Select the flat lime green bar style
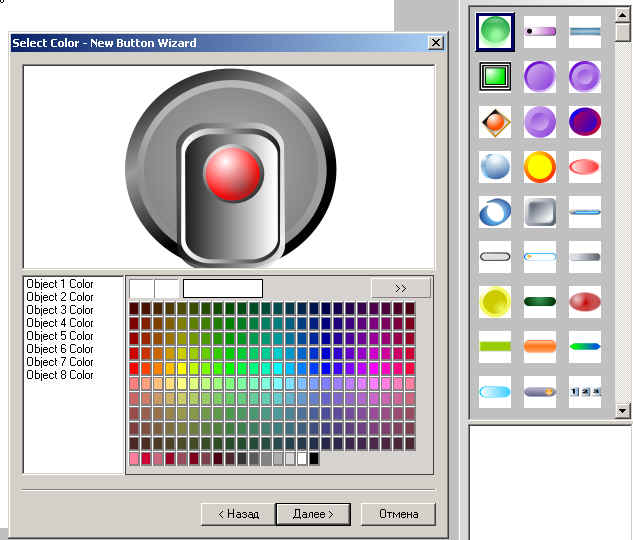Viewport: 633px width, 540px height. [x=495, y=346]
